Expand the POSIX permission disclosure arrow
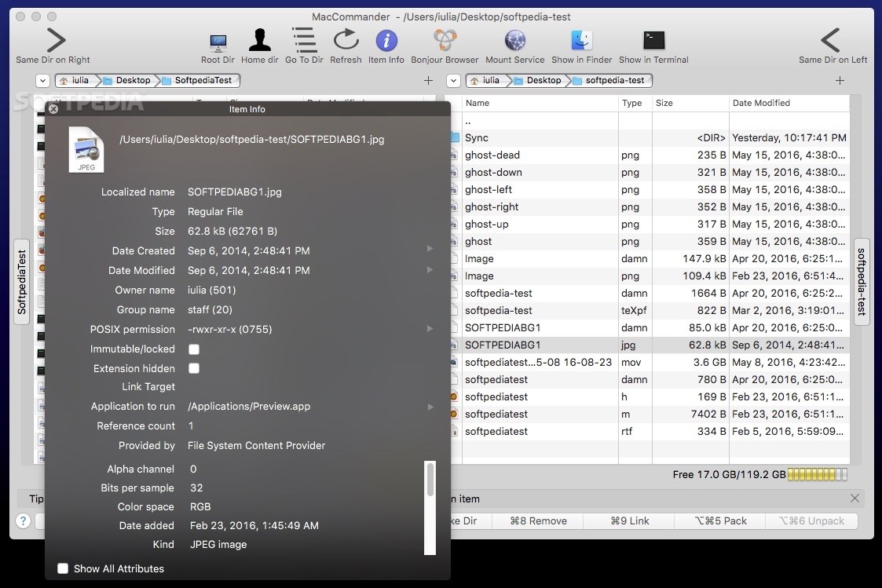 [430, 329]
